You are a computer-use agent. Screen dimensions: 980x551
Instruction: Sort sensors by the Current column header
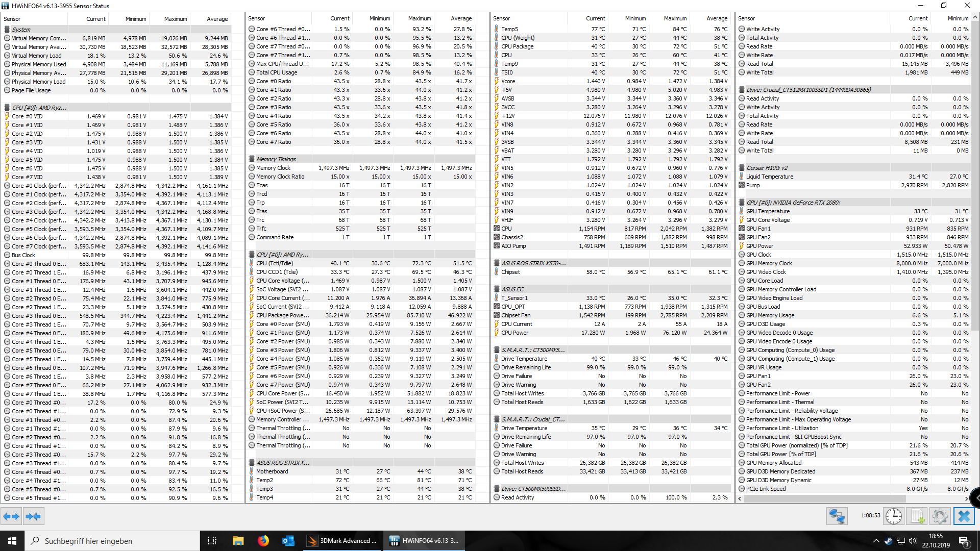95,19
